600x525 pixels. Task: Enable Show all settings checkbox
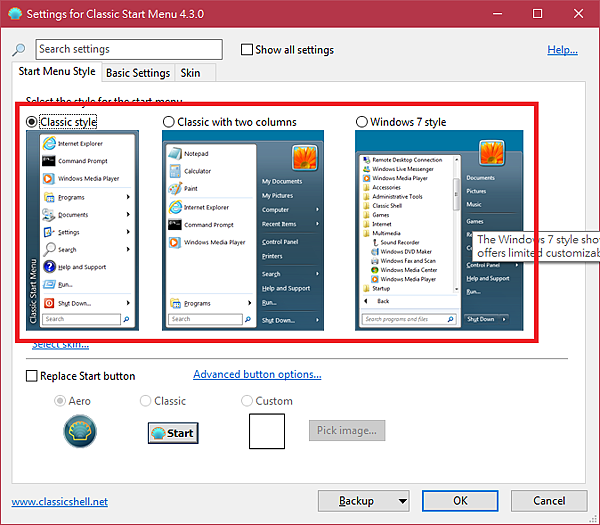tap(247, 49)
